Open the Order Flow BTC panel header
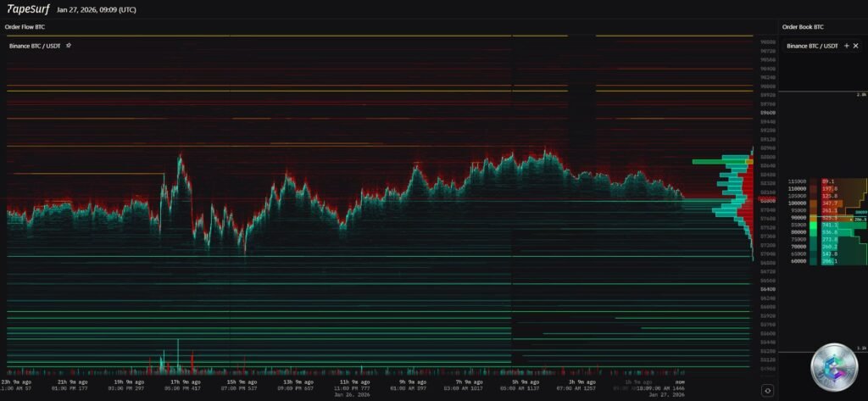This screenshot has height=401, width=868. coord(25,27)
